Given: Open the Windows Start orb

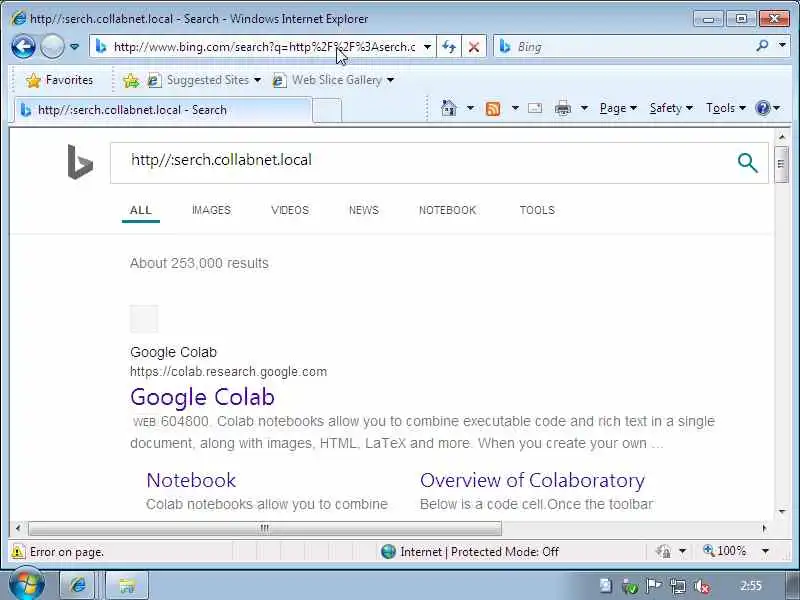Looking at the screenshot, I should [27, 585].
